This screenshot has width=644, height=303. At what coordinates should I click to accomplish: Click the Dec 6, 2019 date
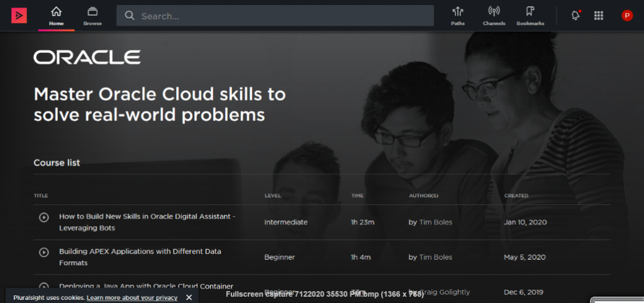tap(524, 292)
